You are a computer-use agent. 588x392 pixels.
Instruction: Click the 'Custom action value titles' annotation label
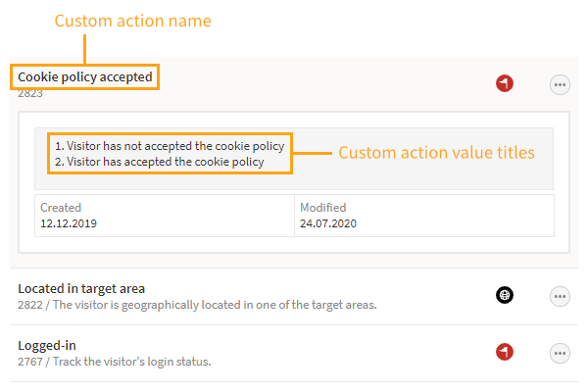tap(436, 153)
